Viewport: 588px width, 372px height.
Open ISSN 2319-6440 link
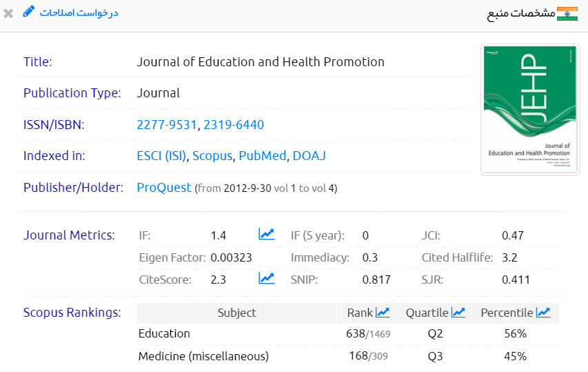[234, 125]
